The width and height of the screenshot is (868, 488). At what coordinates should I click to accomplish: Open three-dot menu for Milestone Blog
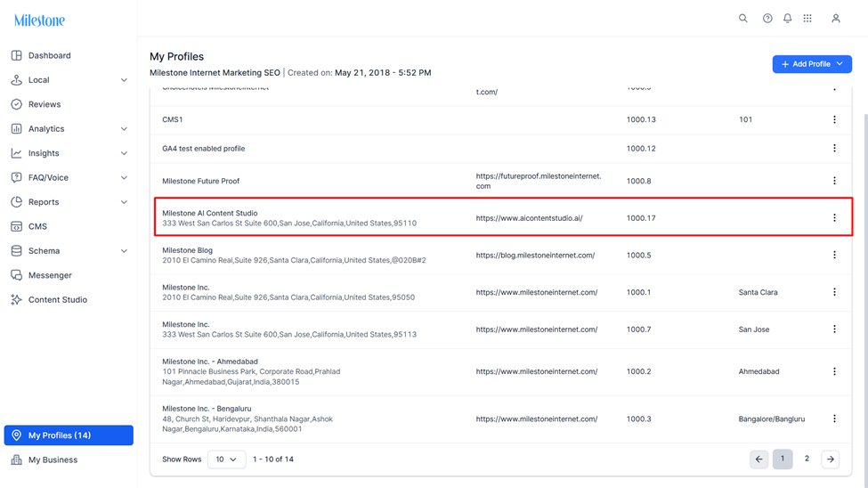coord(834,255)
